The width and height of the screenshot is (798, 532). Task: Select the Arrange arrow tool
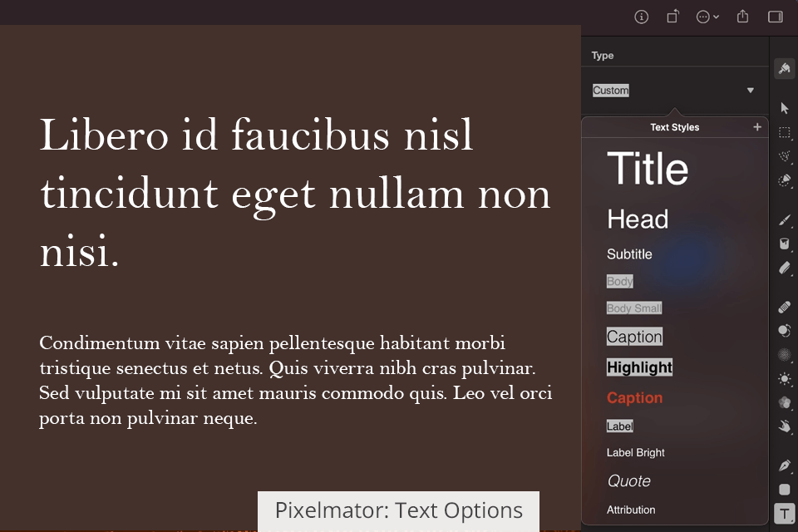pos(784,108)
